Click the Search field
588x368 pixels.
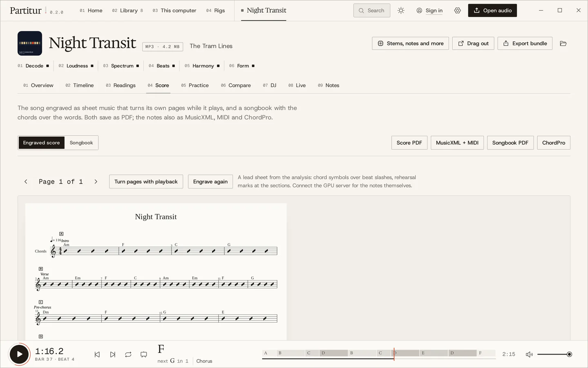[372, 11]
